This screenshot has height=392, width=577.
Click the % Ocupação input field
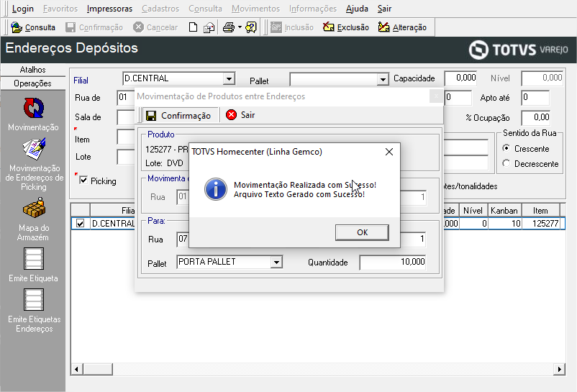pos(536,118)
